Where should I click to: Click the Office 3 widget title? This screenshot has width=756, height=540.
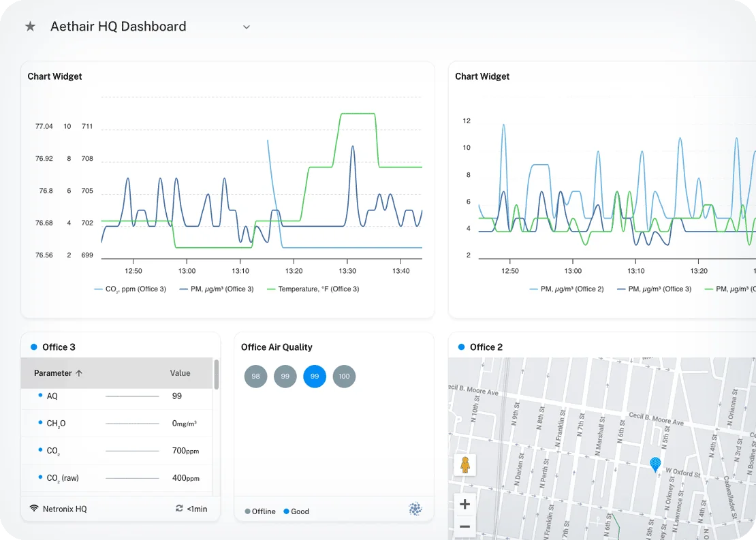click(59, 347)
